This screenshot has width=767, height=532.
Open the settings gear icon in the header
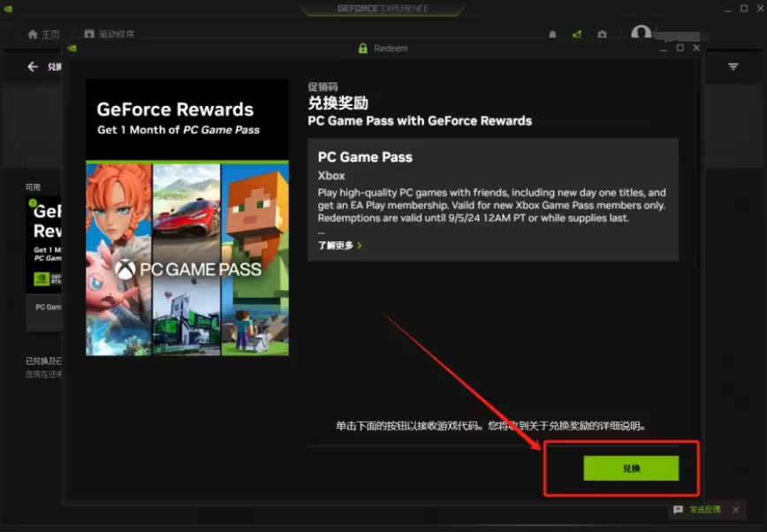[x=602, y=34]
